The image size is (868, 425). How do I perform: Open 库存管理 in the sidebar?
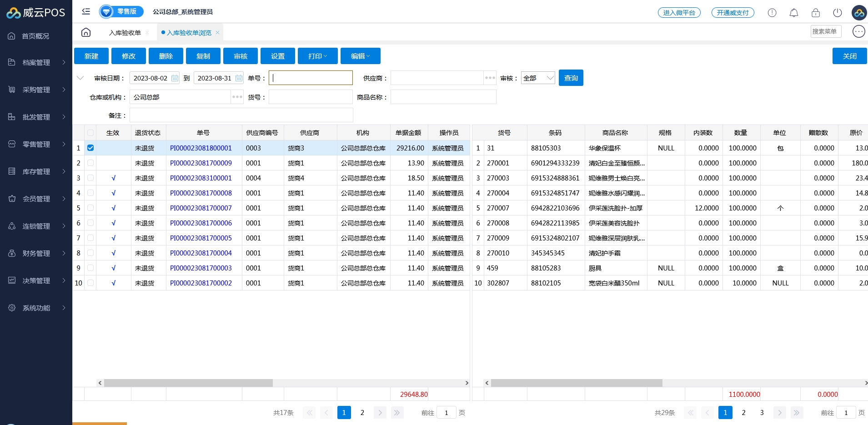36,171
